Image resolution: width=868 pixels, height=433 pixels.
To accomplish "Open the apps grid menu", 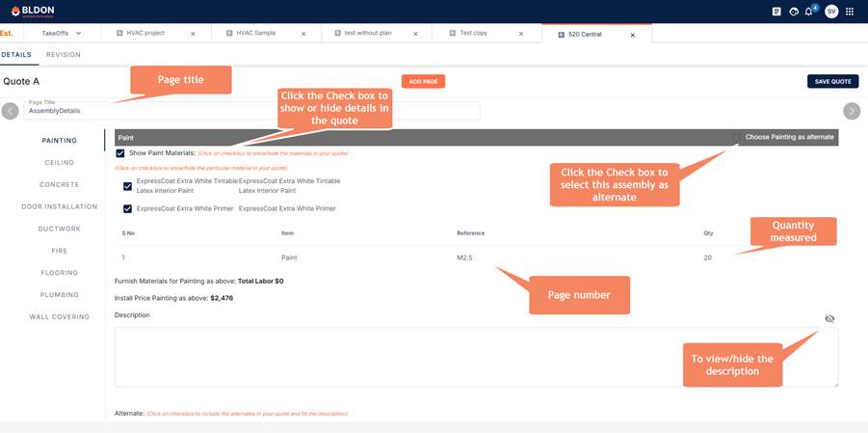I will 849,12.
